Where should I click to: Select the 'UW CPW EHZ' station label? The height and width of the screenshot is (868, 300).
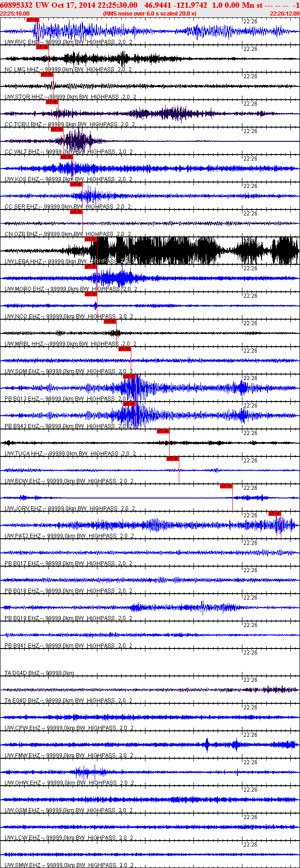[22, 728]
